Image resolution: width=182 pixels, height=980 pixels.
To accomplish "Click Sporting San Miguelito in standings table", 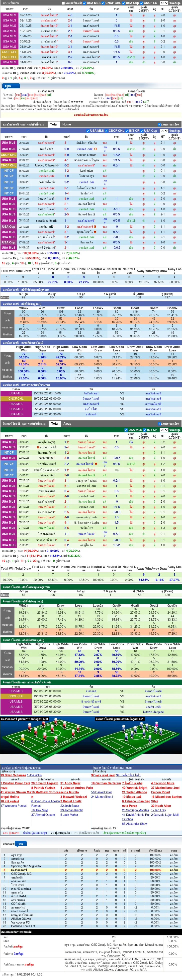I will [26, 866].
